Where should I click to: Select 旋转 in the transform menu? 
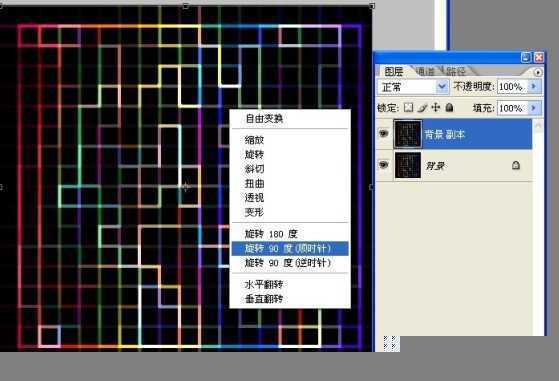[x=254, y=155]
